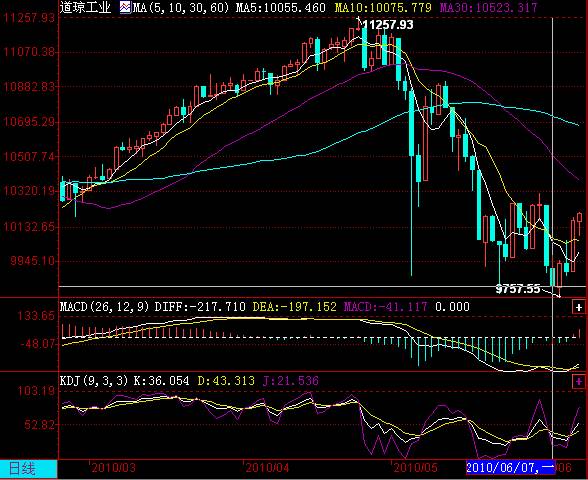
Task: Expand the KDJ panel with purple plus button
Action: [x=579, y=381]
